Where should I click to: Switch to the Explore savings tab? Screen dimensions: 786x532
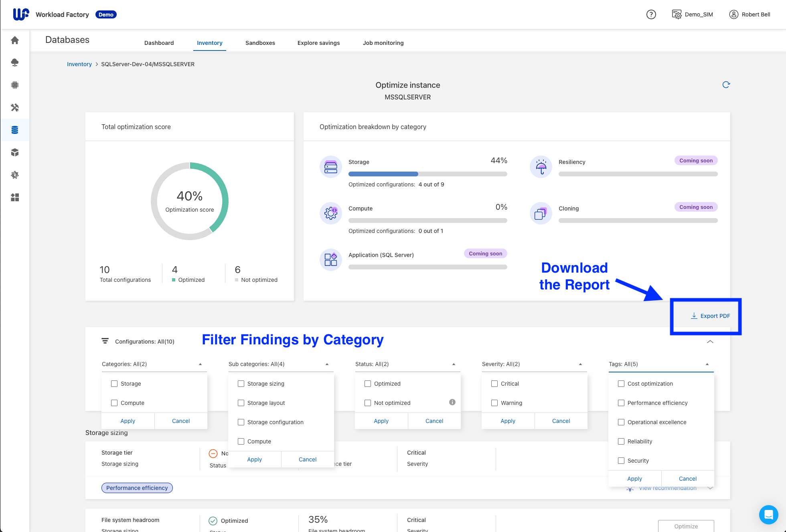[318, 43]
